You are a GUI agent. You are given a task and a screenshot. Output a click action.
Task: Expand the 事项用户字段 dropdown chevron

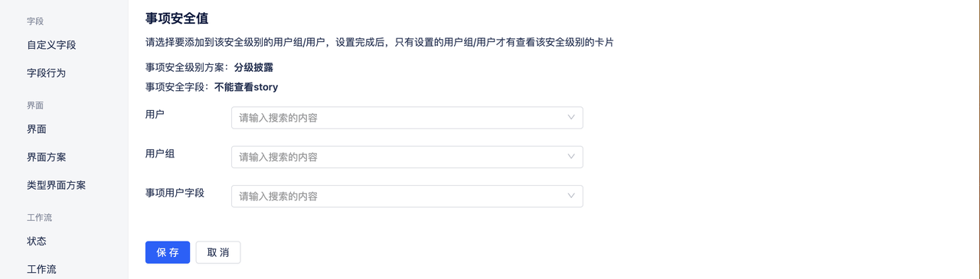click(571, 196)
